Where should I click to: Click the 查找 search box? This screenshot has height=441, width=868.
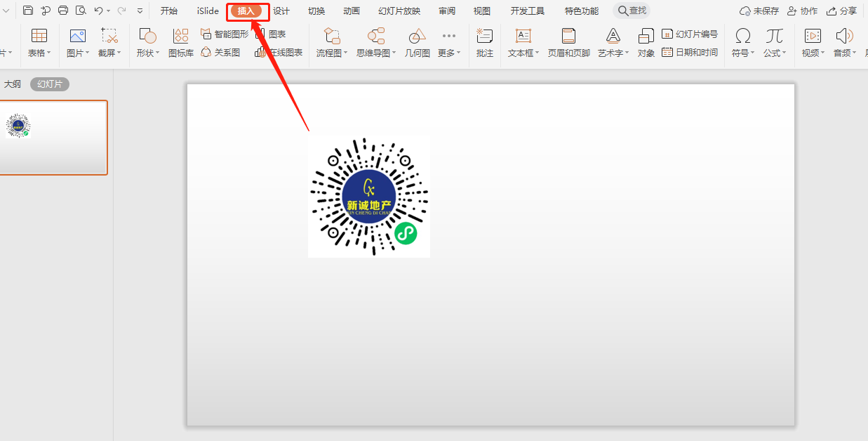632,11
